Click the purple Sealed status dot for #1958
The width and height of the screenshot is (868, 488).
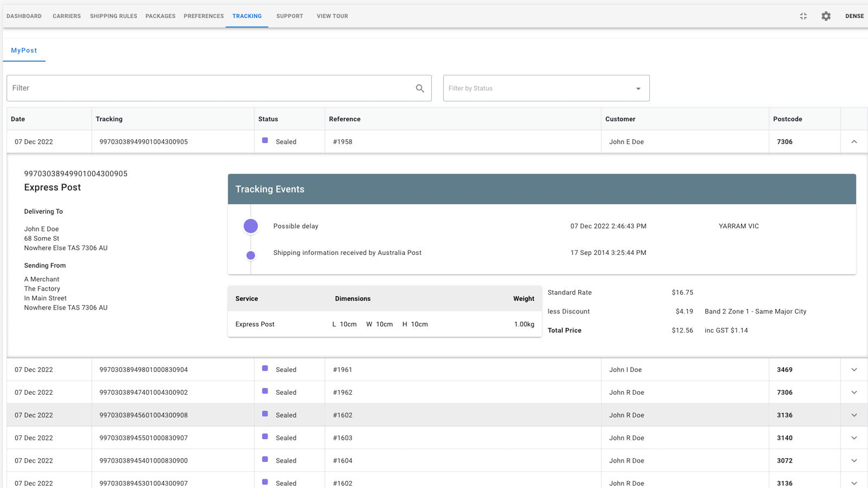coord(265,140)
